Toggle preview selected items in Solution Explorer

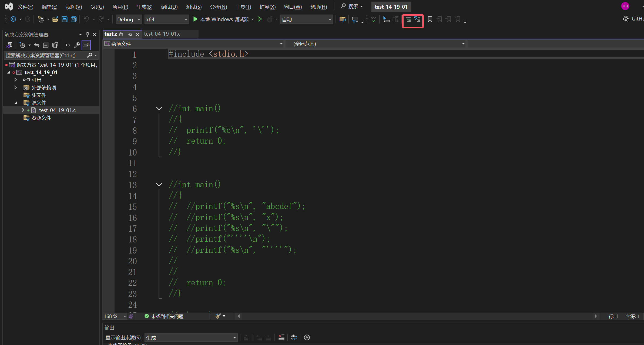pos(86,45)
